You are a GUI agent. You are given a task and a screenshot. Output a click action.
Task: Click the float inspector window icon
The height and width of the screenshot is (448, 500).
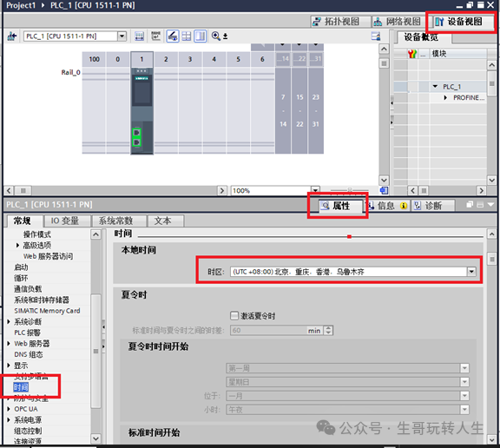[470, 205]
